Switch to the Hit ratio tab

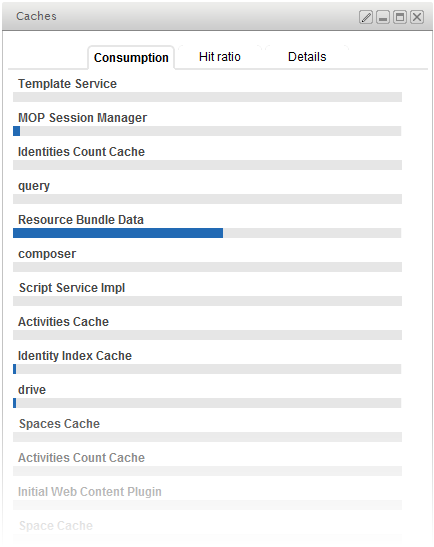220,57
